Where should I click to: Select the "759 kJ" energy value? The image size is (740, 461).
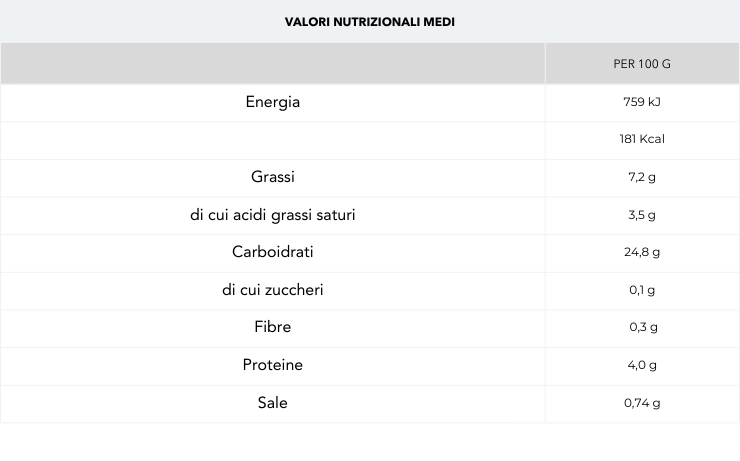642,102
